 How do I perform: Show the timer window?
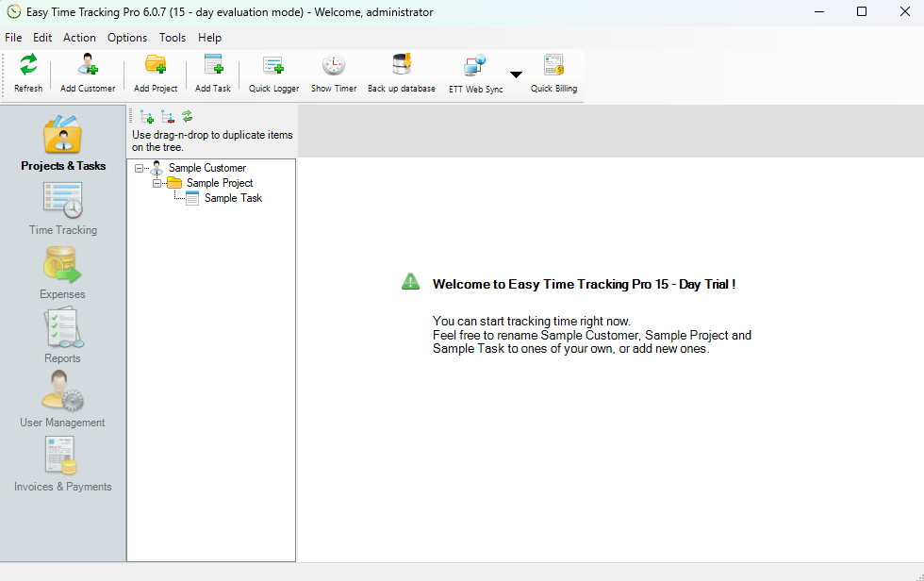point(334,73)
